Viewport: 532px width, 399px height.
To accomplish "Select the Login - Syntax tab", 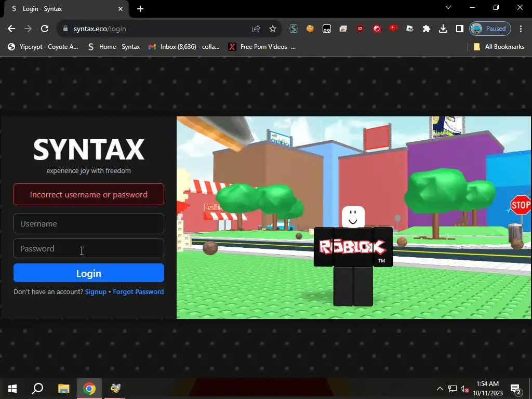I will (66, 9).
